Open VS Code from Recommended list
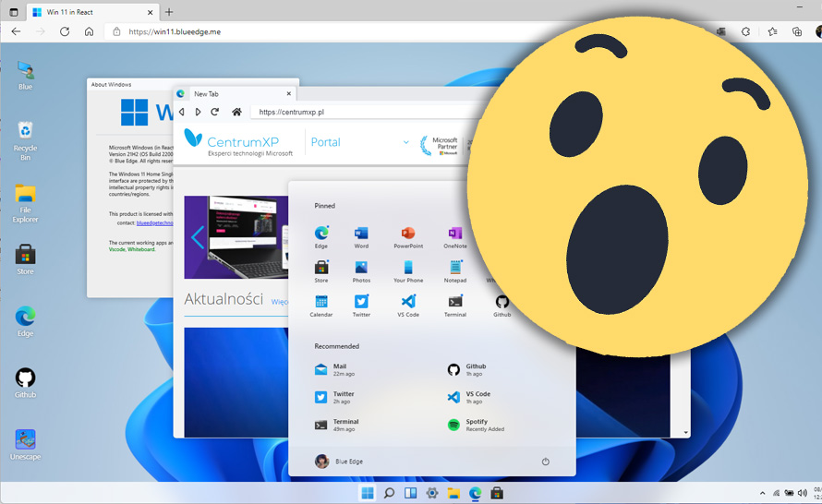 468,398
